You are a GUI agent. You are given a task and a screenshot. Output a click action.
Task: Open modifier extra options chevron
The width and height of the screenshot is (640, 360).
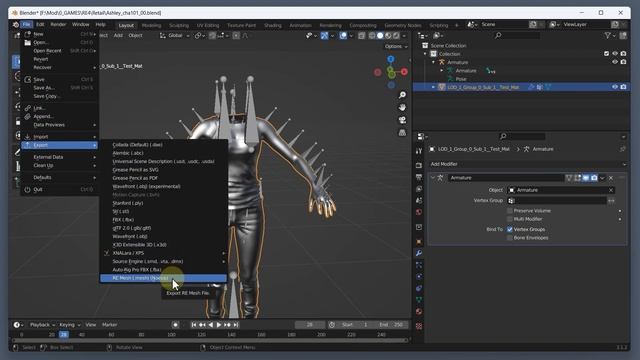pos(602,178)
